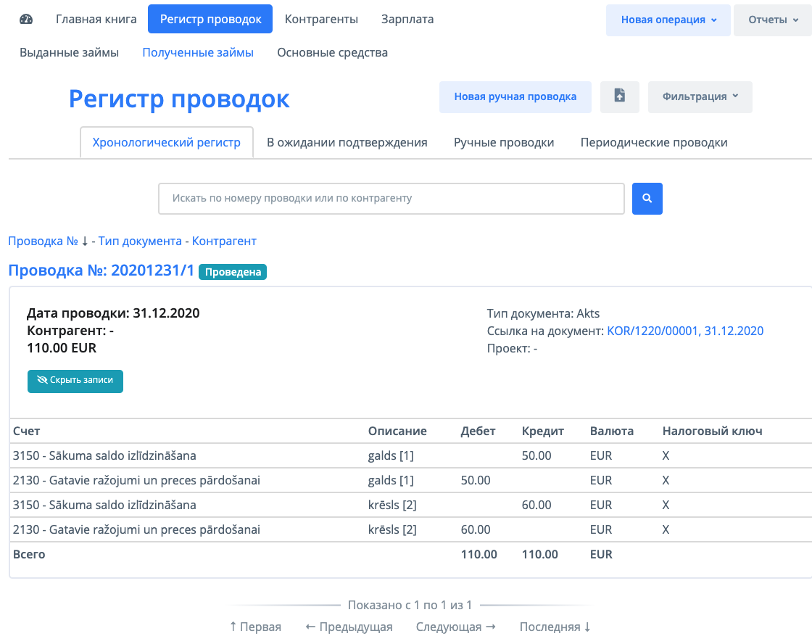Click the 60.00 credit value for krēsls
Viewport: 812px width, 644px height.
536,505
